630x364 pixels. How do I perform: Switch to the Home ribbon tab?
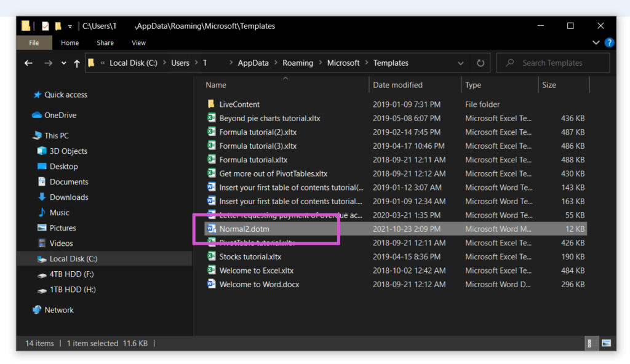coord(70,42)
